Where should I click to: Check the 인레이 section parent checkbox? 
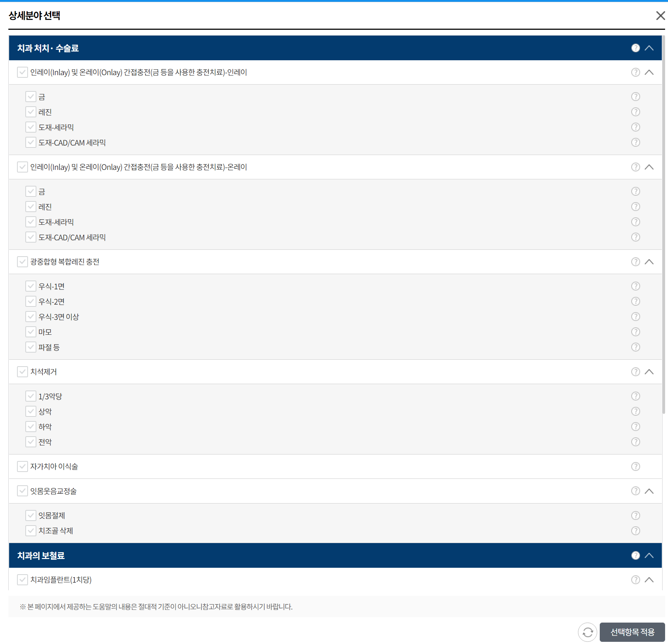coord(23,72)
